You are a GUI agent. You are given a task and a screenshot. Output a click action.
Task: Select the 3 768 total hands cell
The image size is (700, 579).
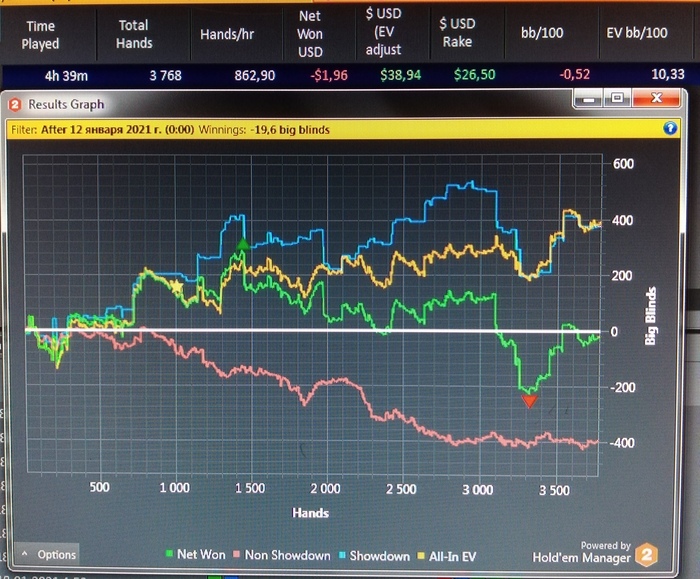pyautogui.click(x=165, y=75)
